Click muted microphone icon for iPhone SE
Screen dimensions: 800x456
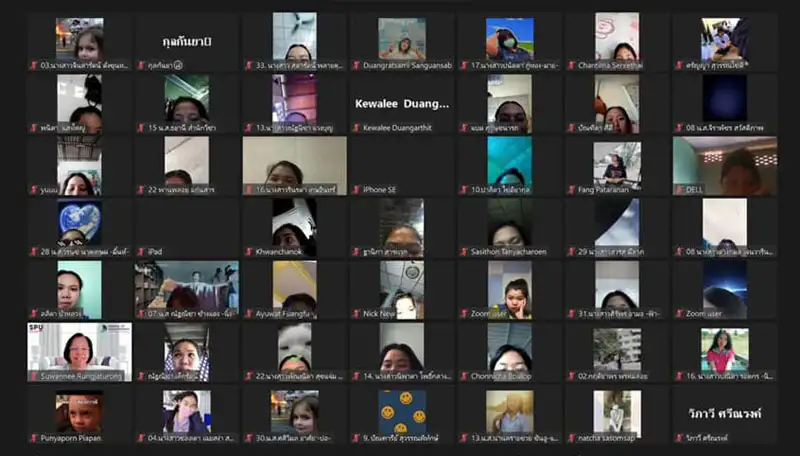point(356,189)
